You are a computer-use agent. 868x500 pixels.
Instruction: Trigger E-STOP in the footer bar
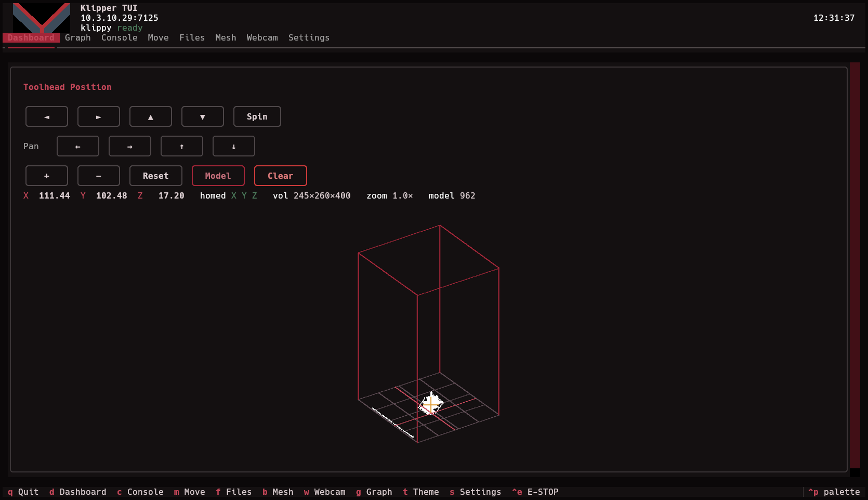535,492
